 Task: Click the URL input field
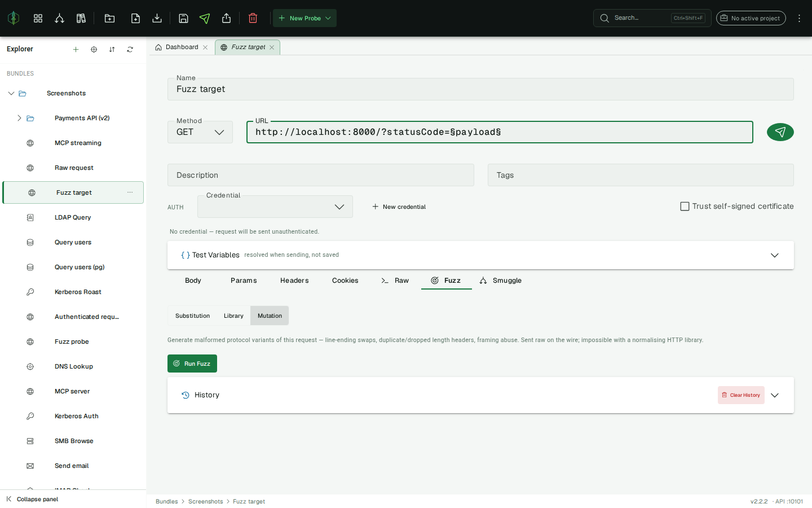pyautogui.click(x=500, y=132)
